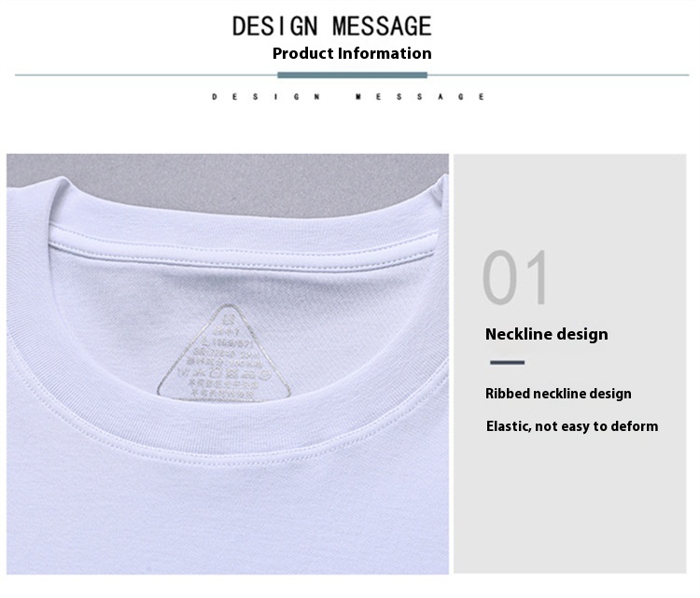Image resolution: width=700 pixels, height=598 pixels.
Task: Click the Chinese text lines on the label
Action: click(x=222, y=388)
